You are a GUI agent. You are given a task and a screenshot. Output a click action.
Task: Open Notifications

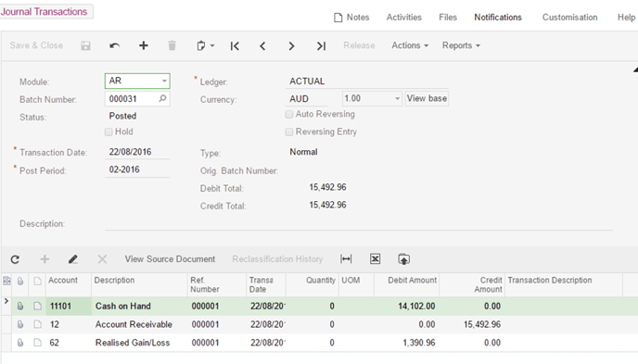click(x=498, y=18)
